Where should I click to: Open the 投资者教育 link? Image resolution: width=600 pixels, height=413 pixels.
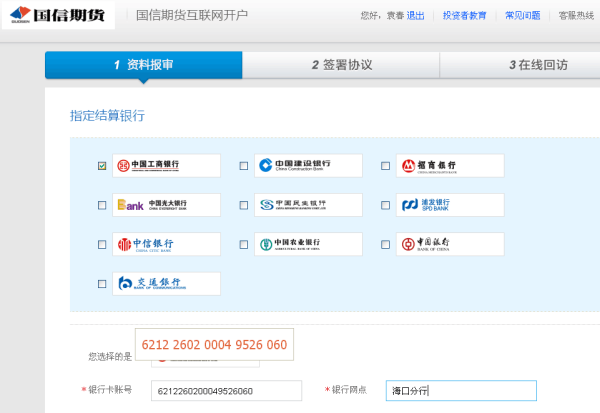[x=465, y=15]
